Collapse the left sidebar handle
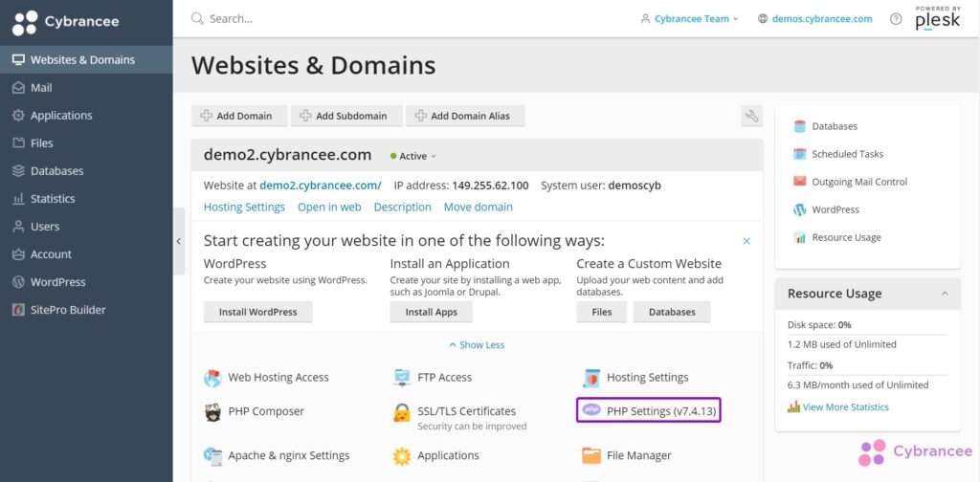Image resolution: width=980 pixels, height=482 pixels. pyautogui.click(x=179, y=241)
